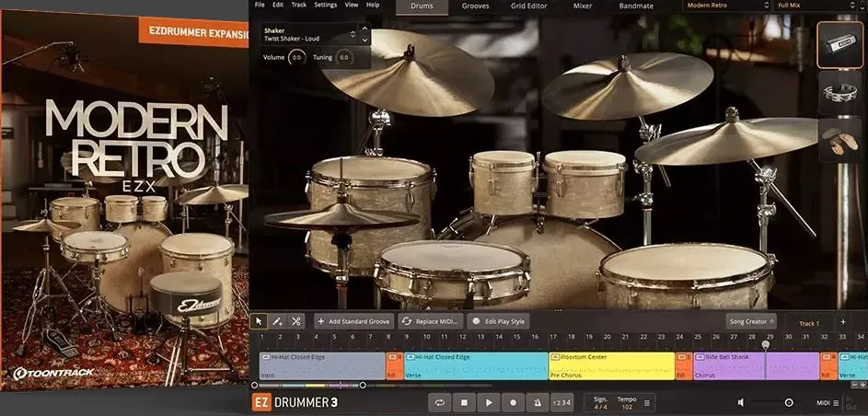This screenshot has width=868, height=416.
Task: Switch to the Grooves tab
Action: 476,6
